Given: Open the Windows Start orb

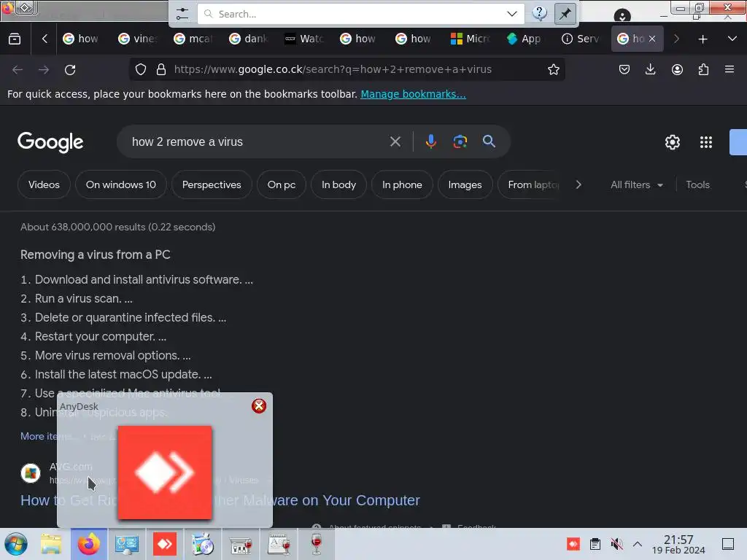Looking at the screenshot, I should [x=16, y=544].
